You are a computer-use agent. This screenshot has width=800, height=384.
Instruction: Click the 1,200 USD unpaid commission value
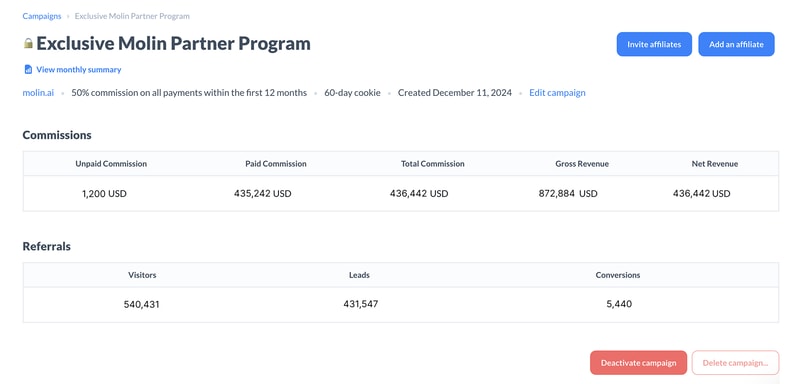pyautogui.click(x=104, y=194)
